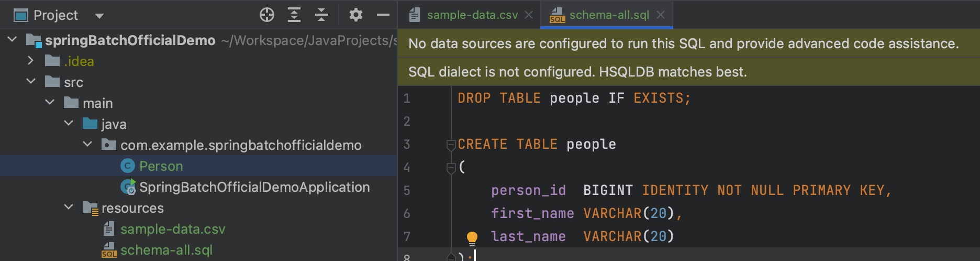
Task: Hide the Project tool window
Action: point(383,15)
